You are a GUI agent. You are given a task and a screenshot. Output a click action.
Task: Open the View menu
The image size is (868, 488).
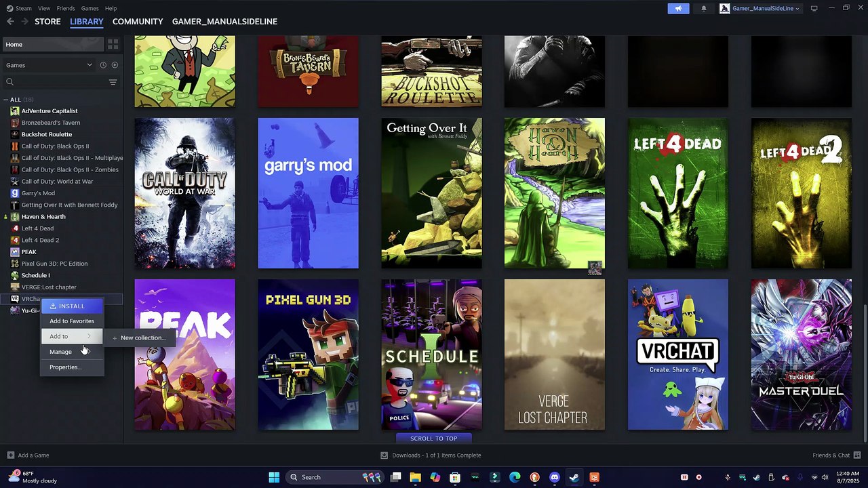[44, 8]
